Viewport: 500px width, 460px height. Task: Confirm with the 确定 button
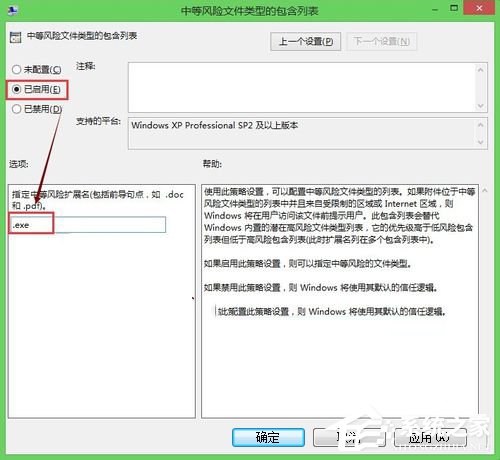268,437
